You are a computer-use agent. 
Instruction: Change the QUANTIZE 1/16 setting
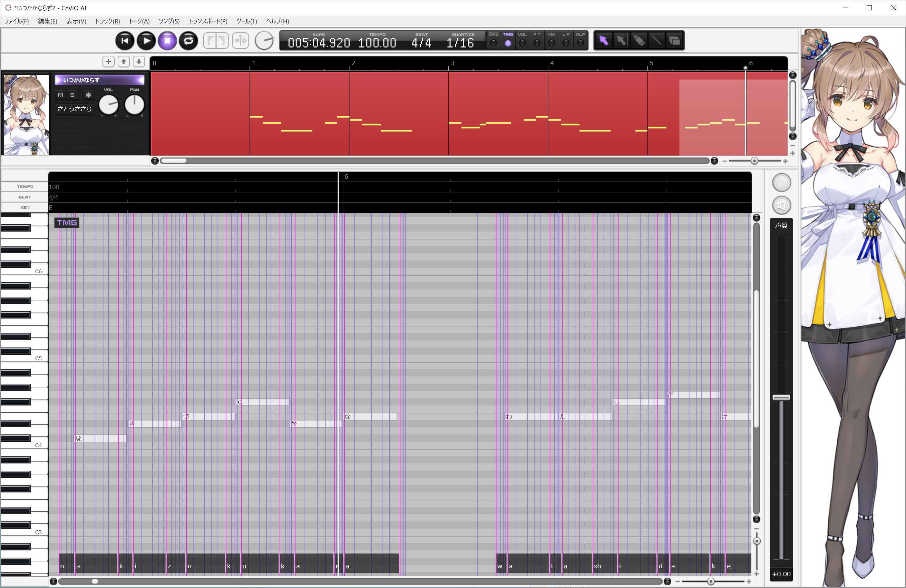pos(460,43)
